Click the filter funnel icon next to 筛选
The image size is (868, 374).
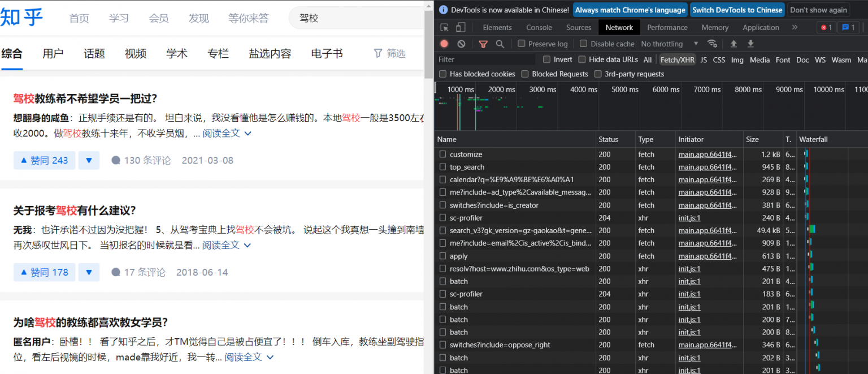pyautogui.click(x=378, y=53)
